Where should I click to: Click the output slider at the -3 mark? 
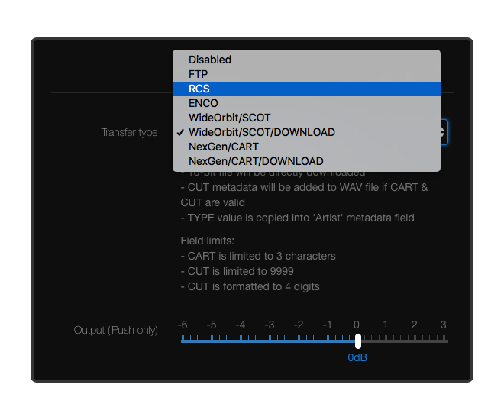pos(270,340)
